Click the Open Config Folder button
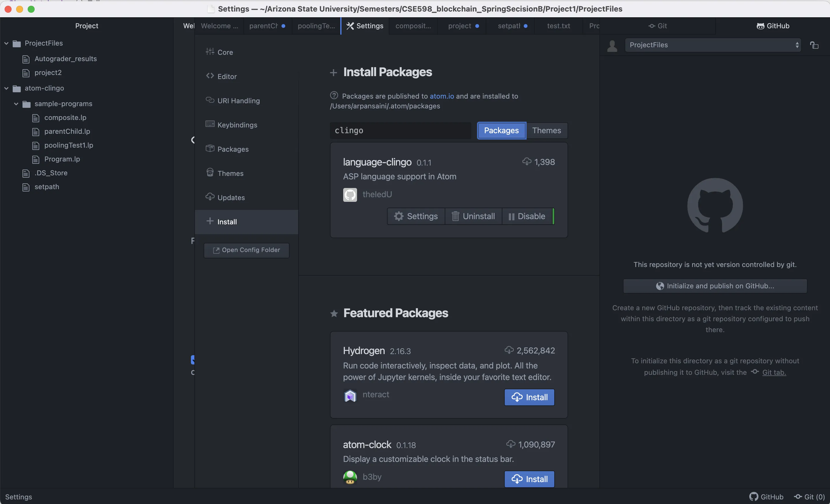Viewport: 830px width, 504px height. point(247,250)
